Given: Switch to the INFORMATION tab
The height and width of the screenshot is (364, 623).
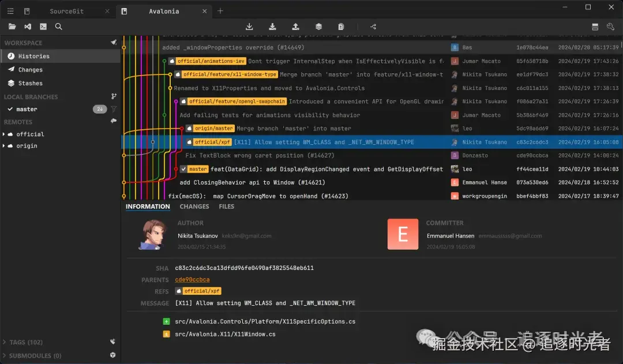Looking at the screenshot, I should coord(148,207).
